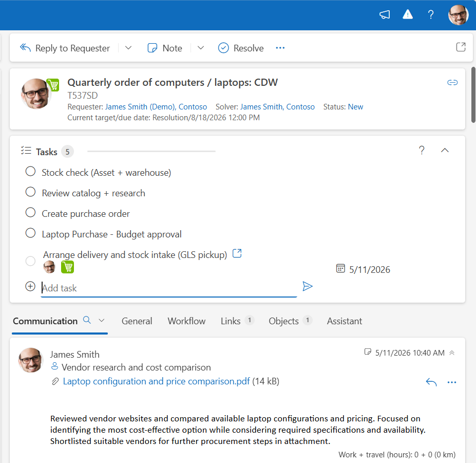Click the status New link
The width and height of the screenshot is (476, 463).
(x=355, y=107)
